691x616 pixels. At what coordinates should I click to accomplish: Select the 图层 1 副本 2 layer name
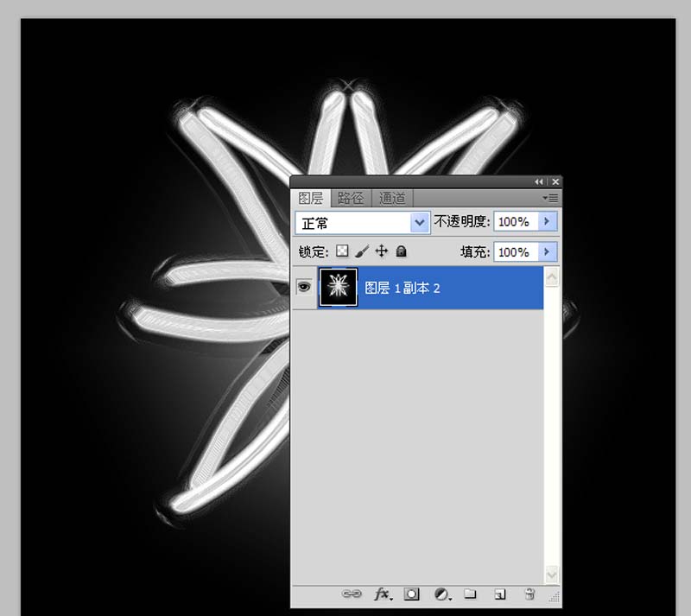403,289
